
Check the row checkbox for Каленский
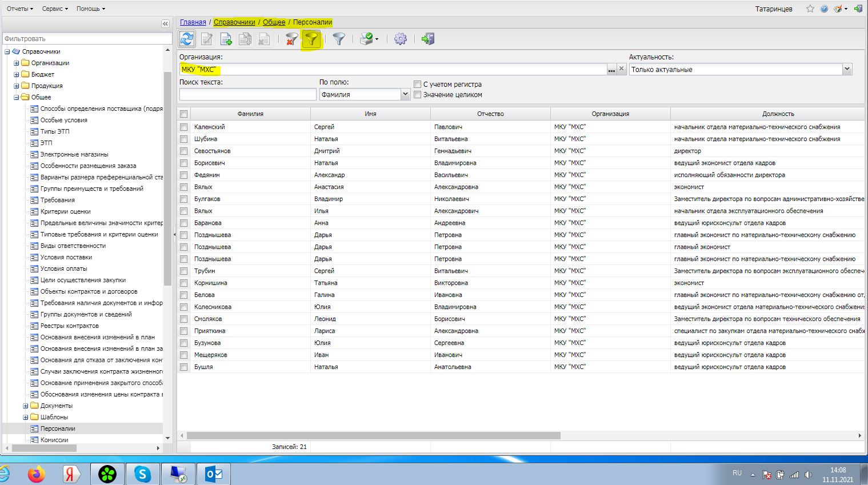click(183, 127)
